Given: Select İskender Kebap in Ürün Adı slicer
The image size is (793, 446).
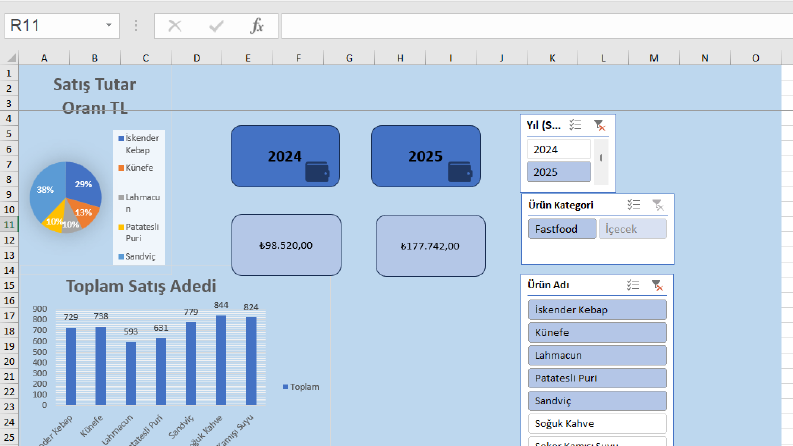Looking at the screenshot, I should [x=597, y=309].
